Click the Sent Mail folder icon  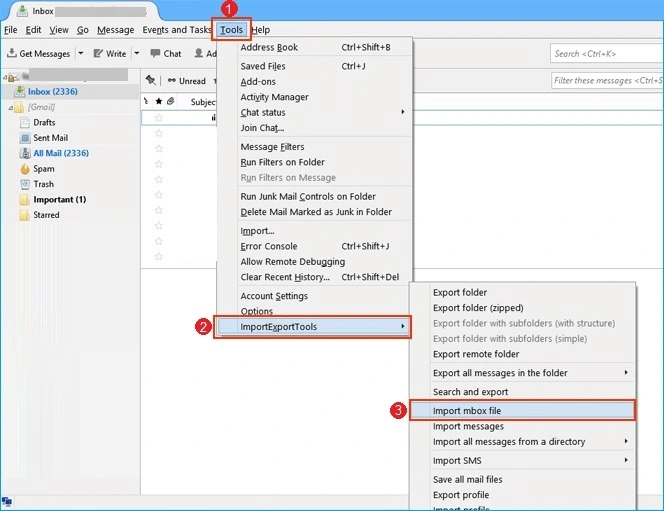tap(25, 138)
